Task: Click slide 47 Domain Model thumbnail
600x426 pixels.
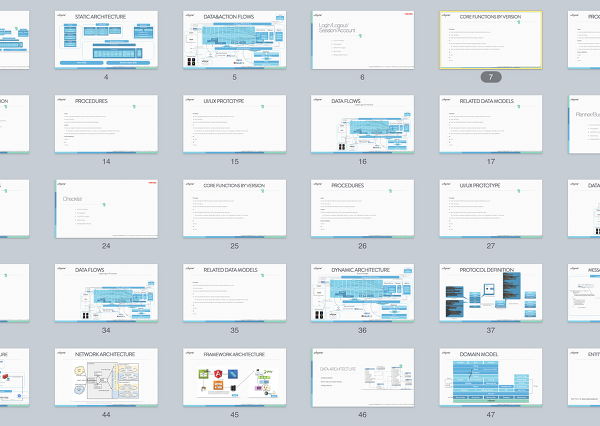Action: pyautogui.click(x=490, y=377)
